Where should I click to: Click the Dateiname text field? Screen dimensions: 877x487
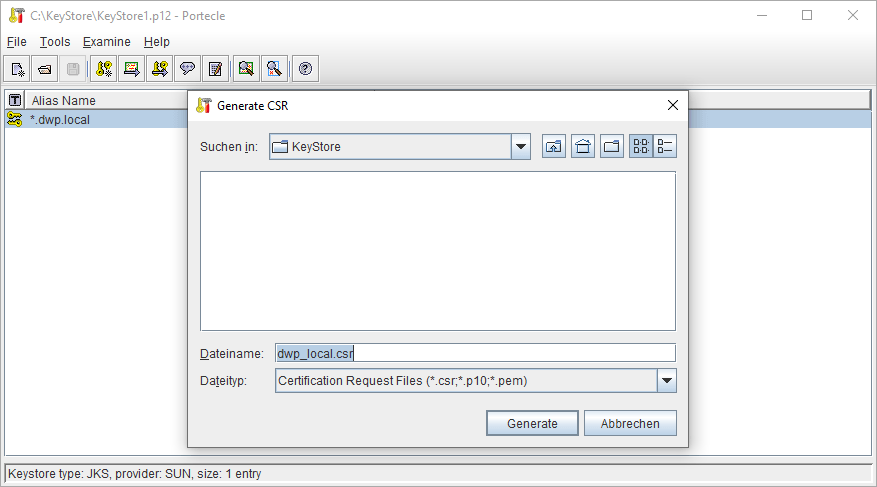(475, 353)
